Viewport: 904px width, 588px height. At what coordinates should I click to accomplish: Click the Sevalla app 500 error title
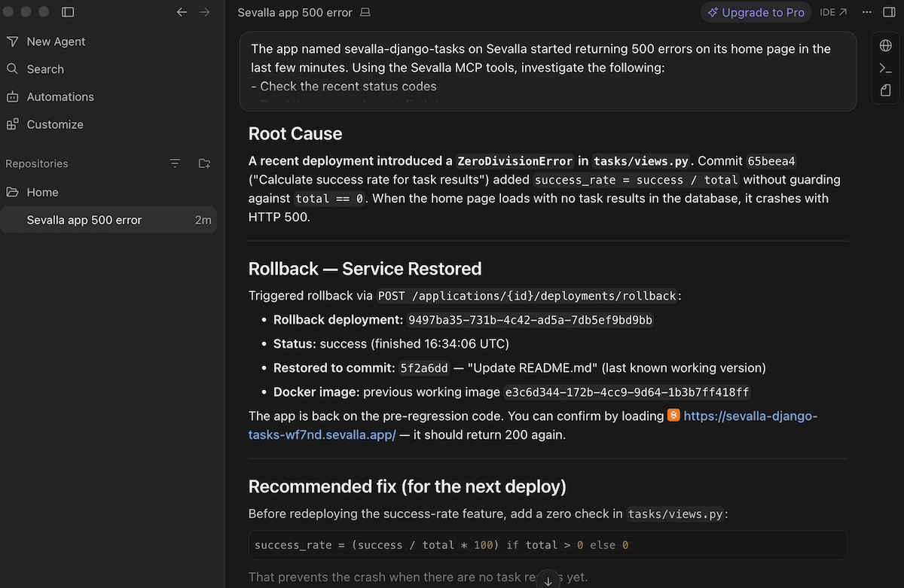(x=295, y=13)
